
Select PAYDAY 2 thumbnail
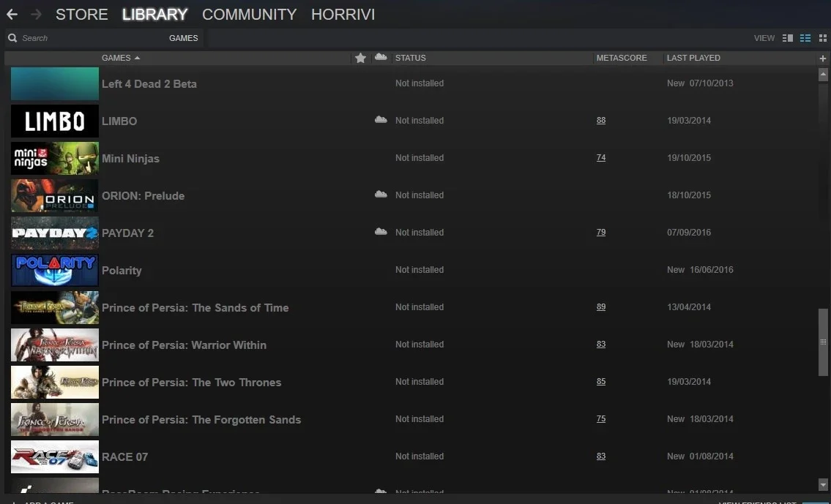(x=55, y=233)
